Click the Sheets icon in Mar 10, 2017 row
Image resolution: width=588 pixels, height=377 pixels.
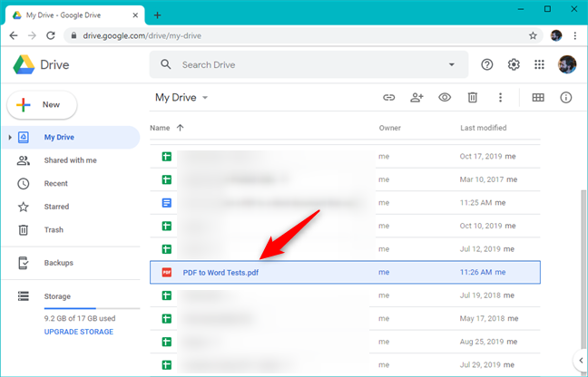pos(166,179)
